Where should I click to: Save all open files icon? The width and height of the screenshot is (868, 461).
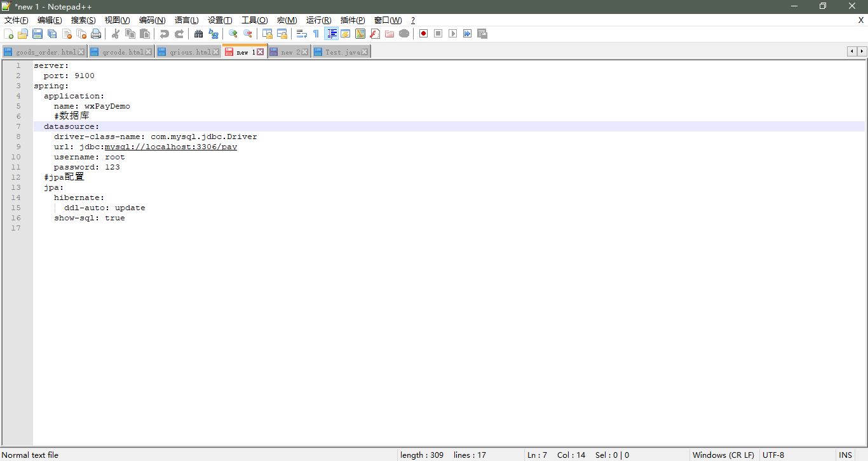pos(52,34)
